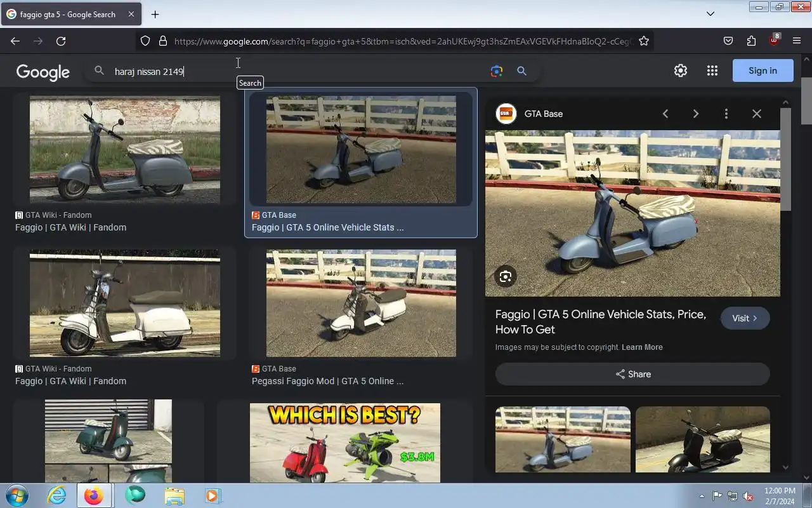This screenshot has height=508, width=812.
Task: Click the magnifier search button
Action: coord(521,71)
